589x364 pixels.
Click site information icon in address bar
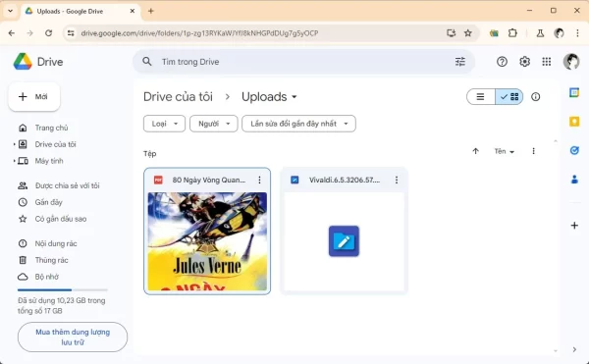click(71, 33)
